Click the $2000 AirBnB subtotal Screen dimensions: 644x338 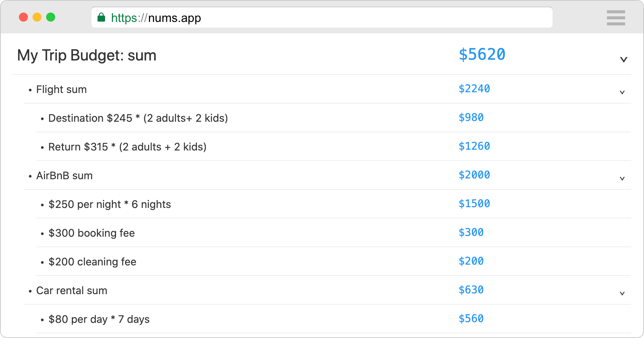coord(474,175)
